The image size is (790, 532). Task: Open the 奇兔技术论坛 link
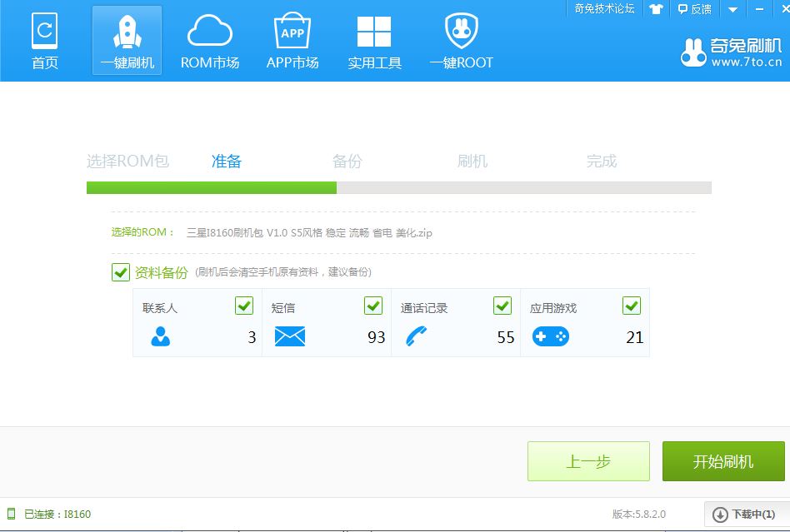(604, 8)
